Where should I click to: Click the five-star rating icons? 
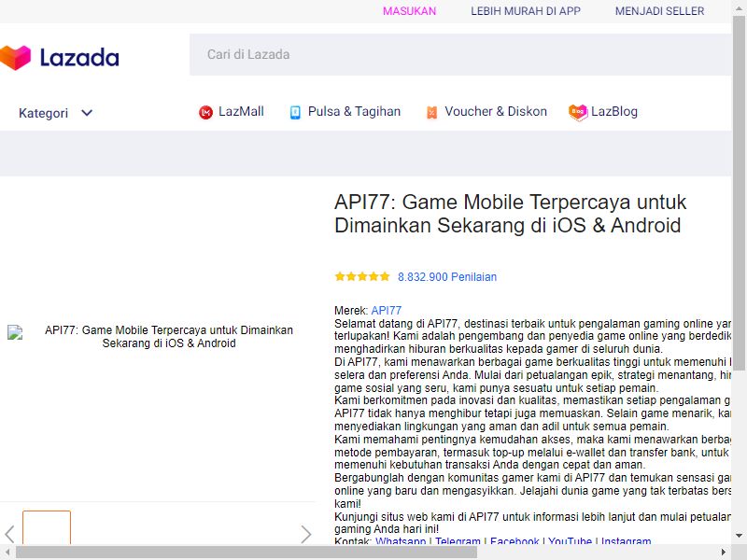(362, 276)
